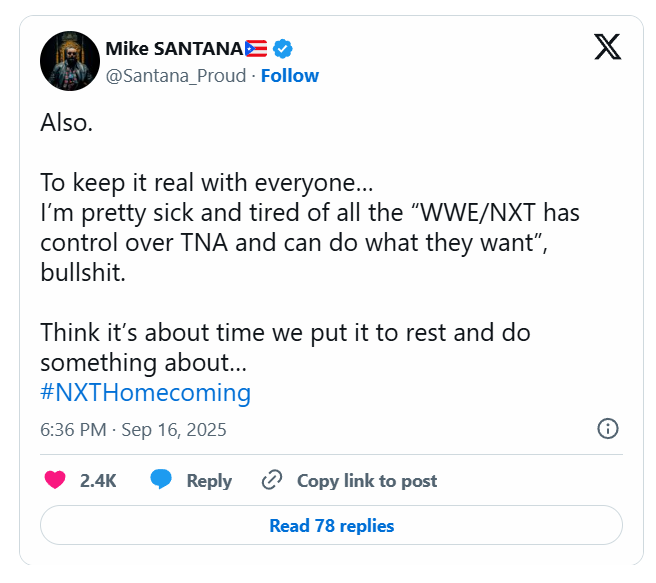
Task: Click the copy link chain icon
Action: click(271, 480)
